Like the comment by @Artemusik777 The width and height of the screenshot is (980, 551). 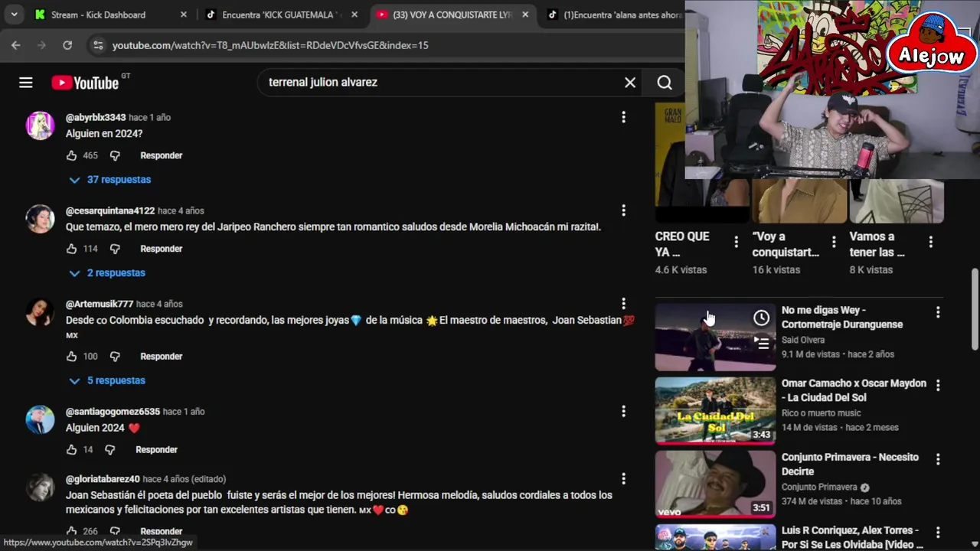[x=72, y=357]
